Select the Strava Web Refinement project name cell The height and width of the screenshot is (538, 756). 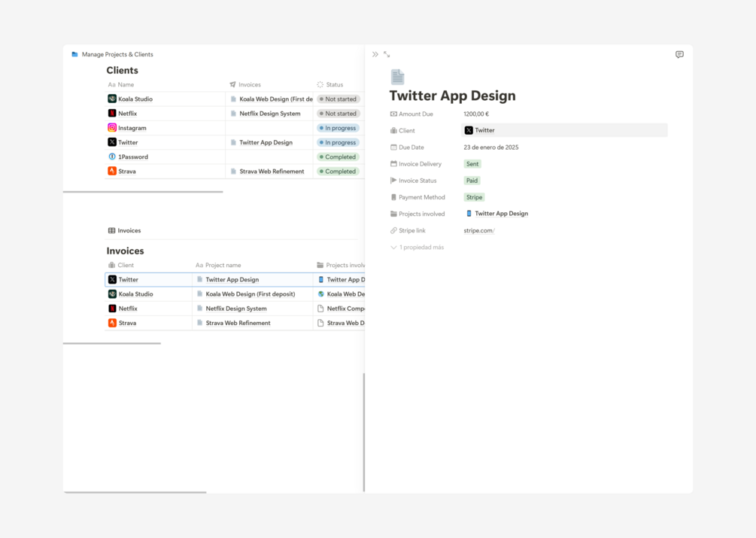pos(253,323)
